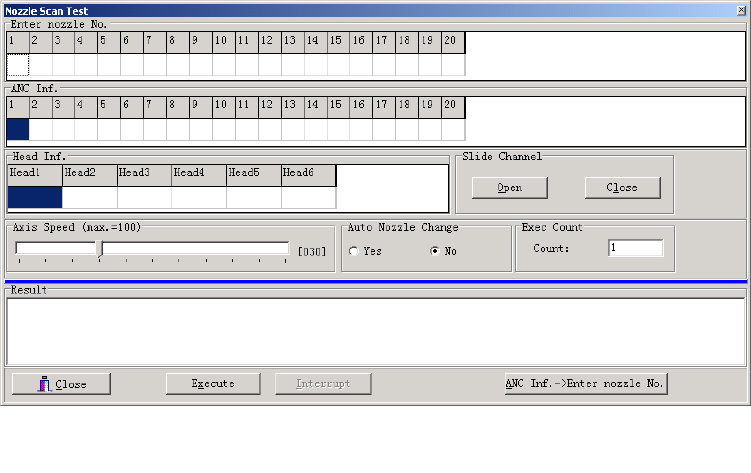Click column header 1 in Enter nozzle No.

(x=18, y=43)
